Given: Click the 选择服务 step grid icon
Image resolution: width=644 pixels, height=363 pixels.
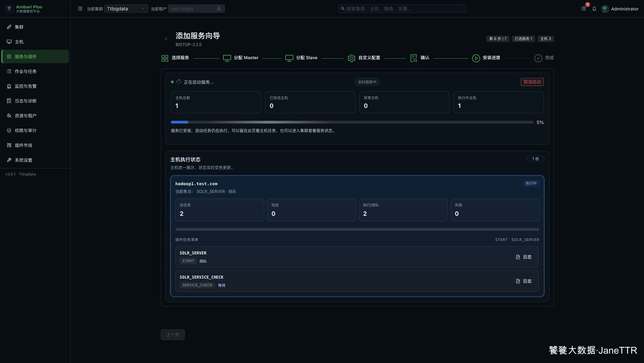Looking at the screenshot, I should point(165,58).
